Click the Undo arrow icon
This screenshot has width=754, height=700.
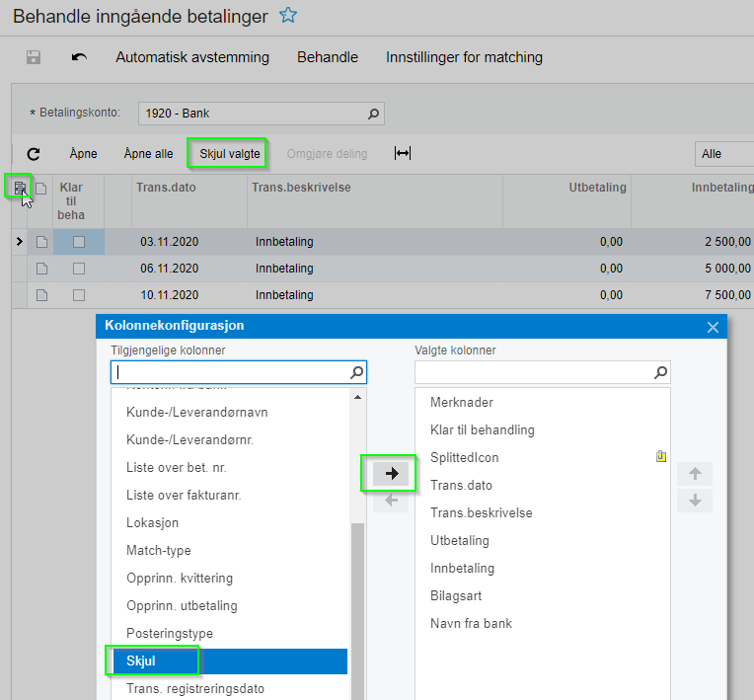click(79, 57)
